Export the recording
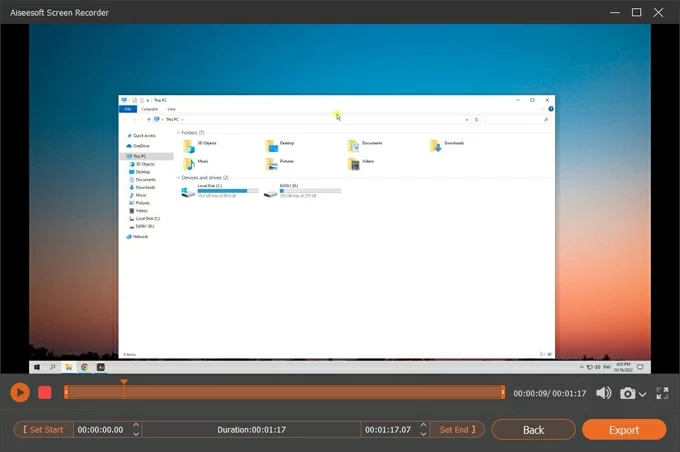 tap(624, 430)
